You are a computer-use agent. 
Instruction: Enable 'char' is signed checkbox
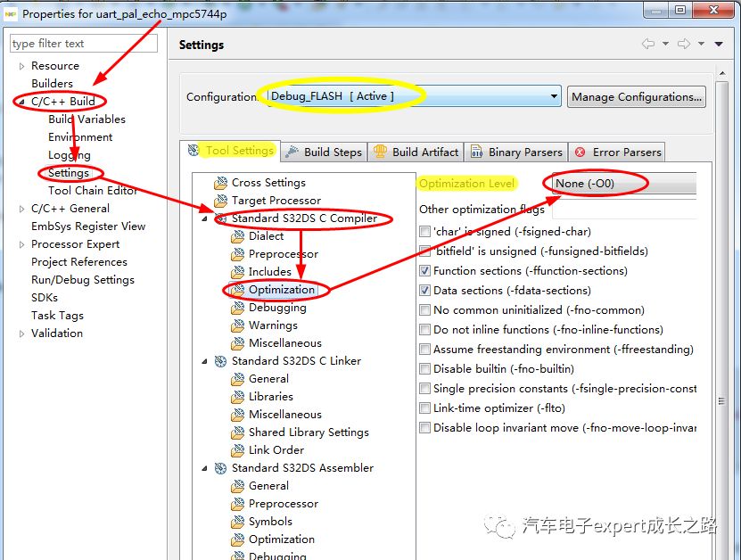pos(424,232)
